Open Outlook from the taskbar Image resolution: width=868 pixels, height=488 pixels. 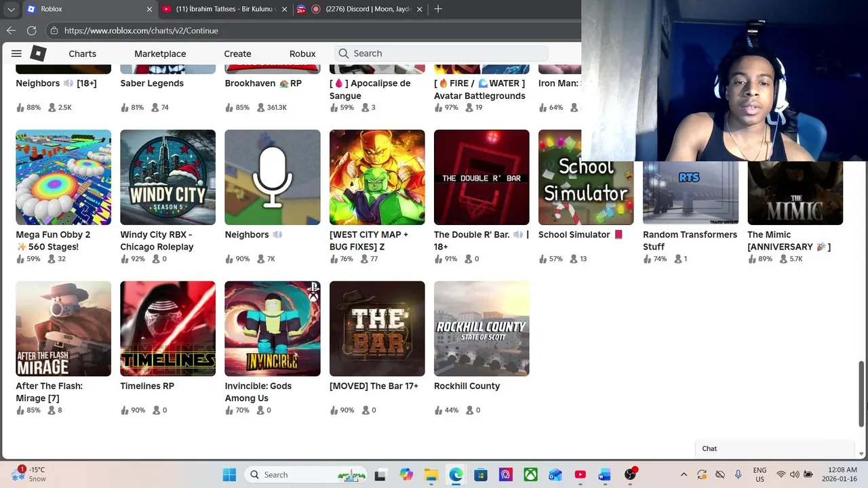555,475
